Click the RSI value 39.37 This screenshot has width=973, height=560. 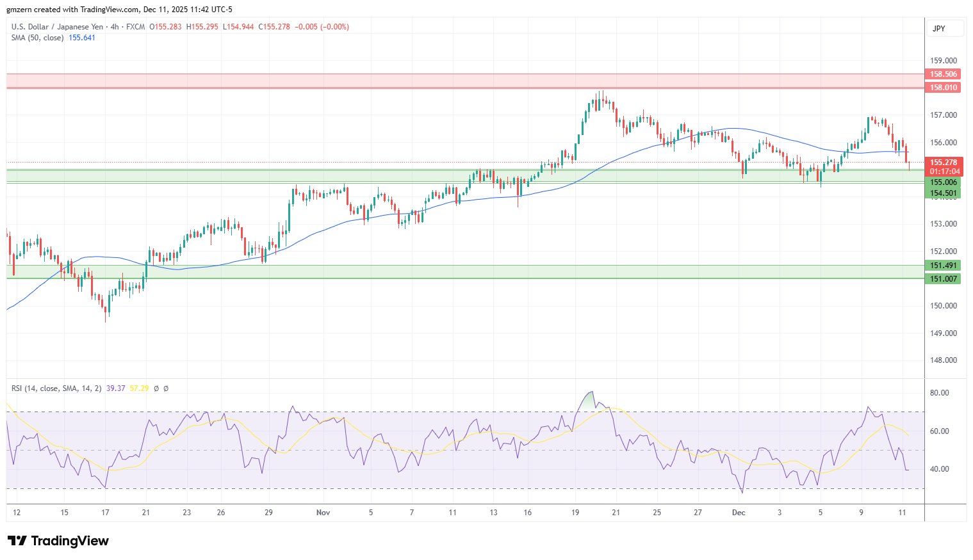116,388
